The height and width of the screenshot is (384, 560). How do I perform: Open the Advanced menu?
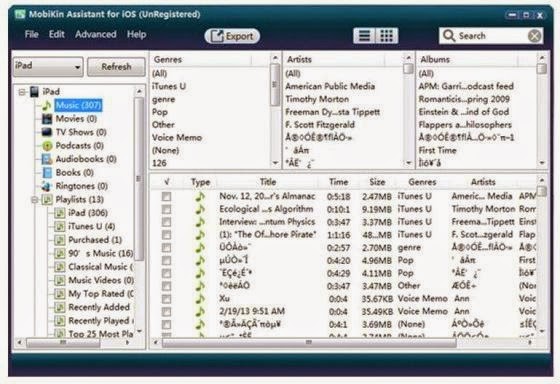coord(96,34)
